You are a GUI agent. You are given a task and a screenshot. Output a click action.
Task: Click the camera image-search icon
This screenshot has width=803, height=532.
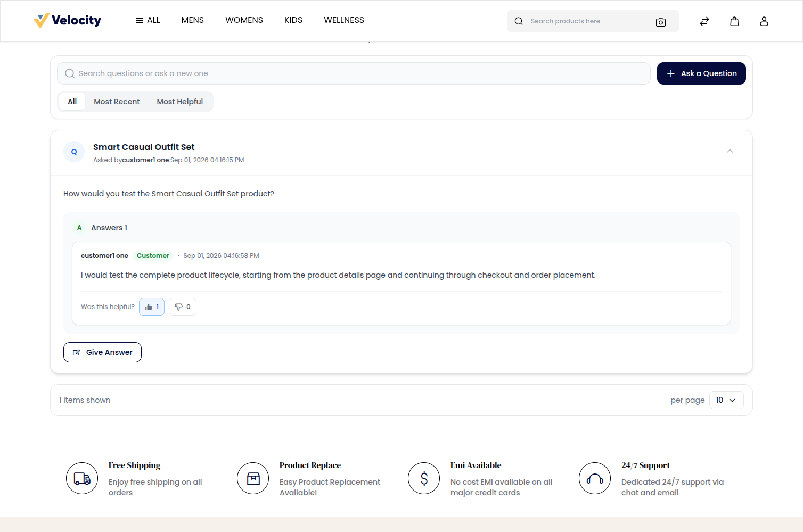coord(661,22)
